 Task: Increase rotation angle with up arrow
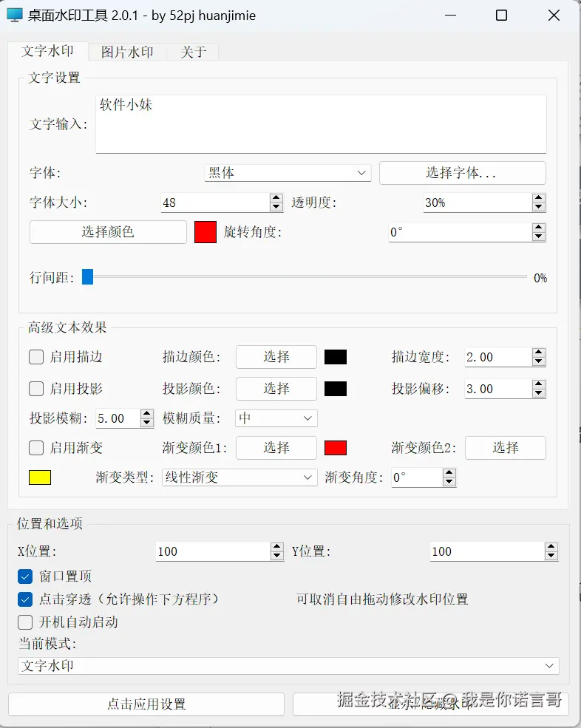538,228
